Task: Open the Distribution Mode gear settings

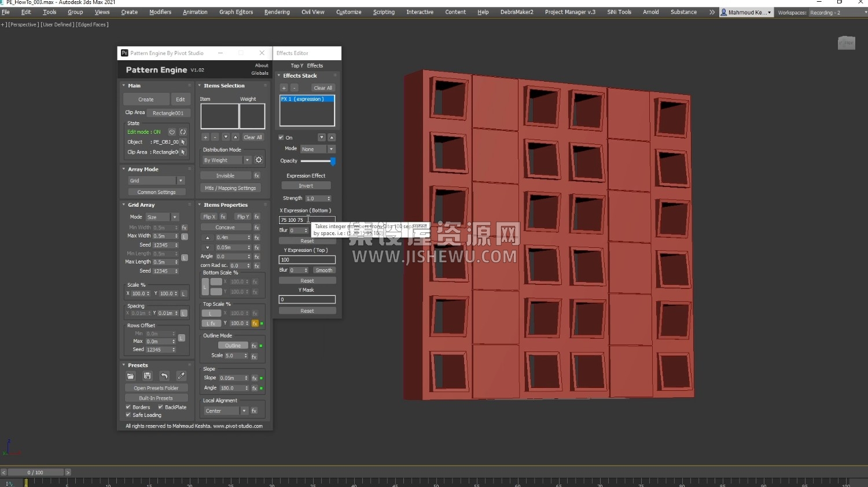Action: (x=259, y=160)
